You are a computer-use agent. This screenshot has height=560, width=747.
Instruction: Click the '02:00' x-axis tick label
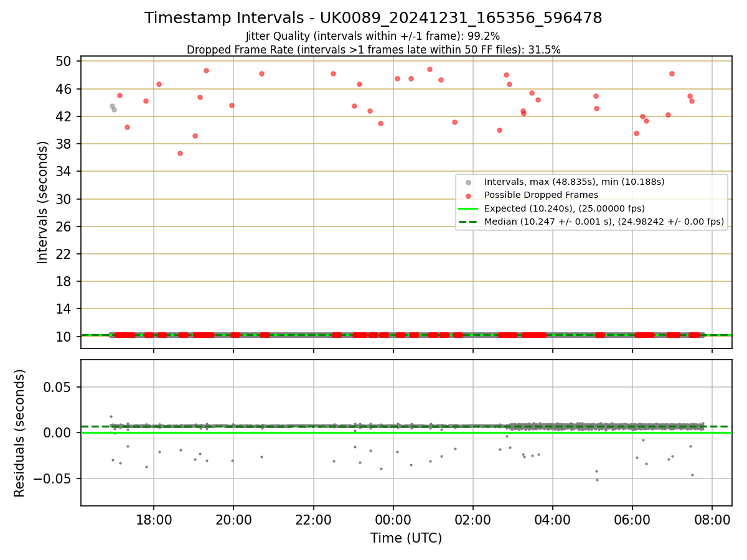click(472, 520)
